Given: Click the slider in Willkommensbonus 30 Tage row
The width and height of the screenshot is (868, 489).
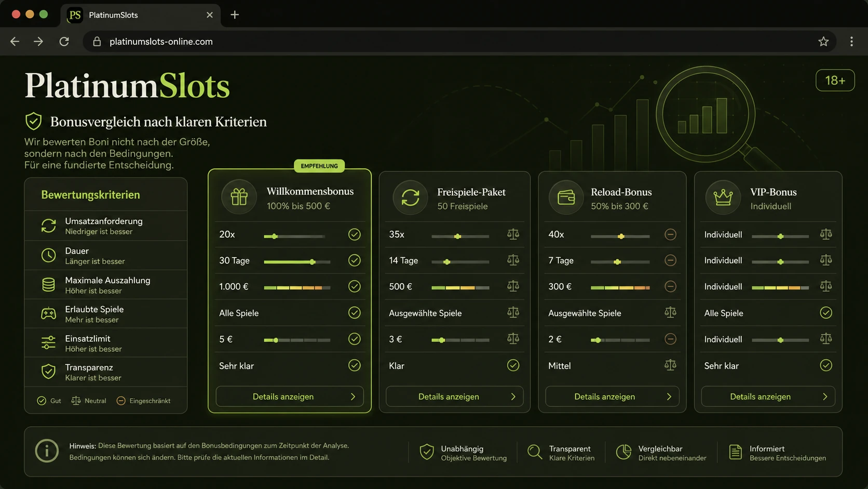Looking at the screenshot, I should [x=297, y=262].
